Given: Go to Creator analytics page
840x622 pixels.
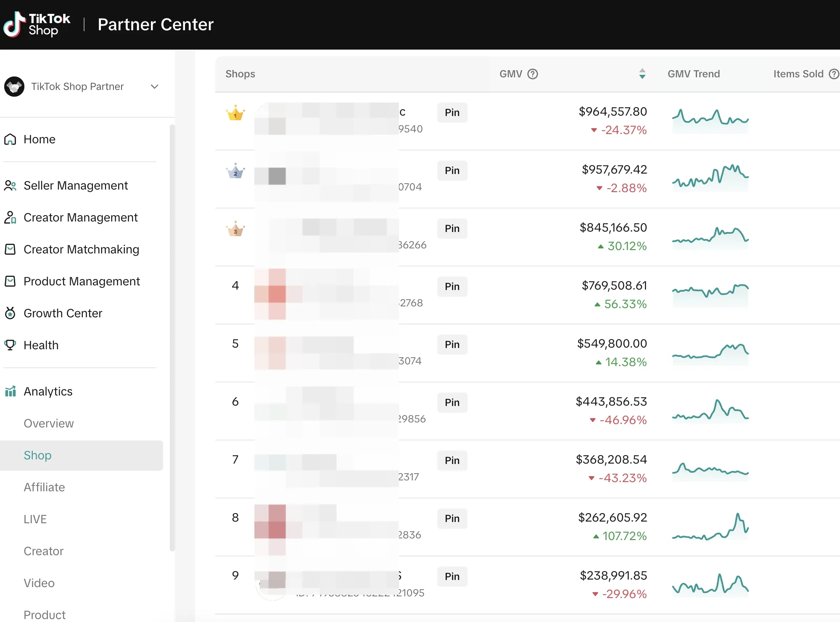Looking at the screenshot, I should pos(43,551).
